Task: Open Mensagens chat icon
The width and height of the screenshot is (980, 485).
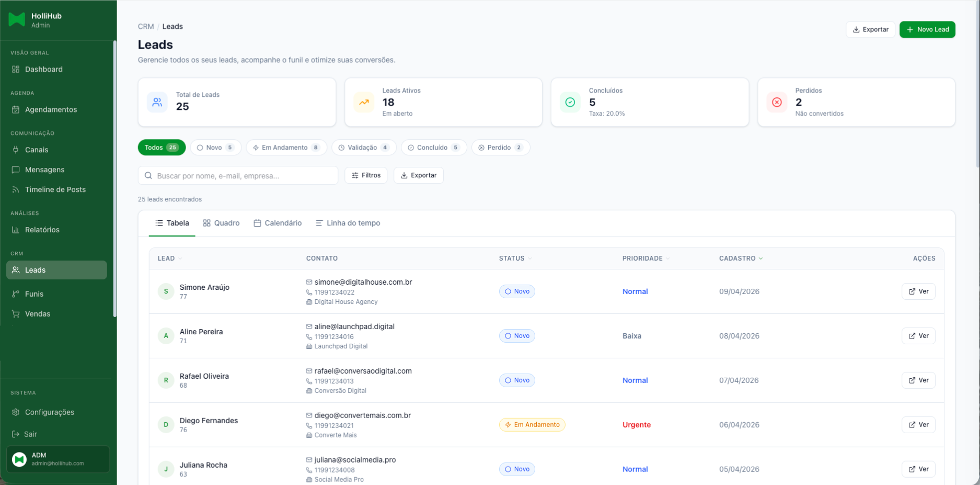Action: pos(16,170)
